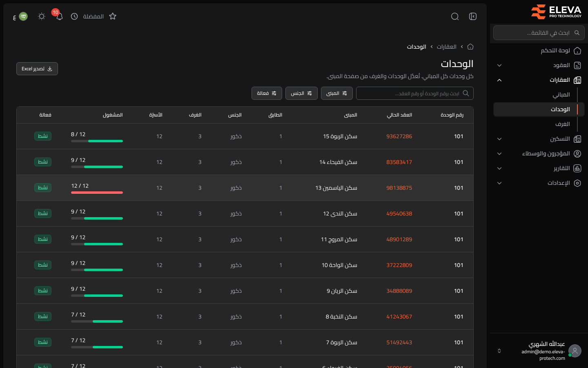Click the التقارير reports sidebar icon
Image resolution: width=588 pixels, height=368 pixels.
(x=577, y=168)
